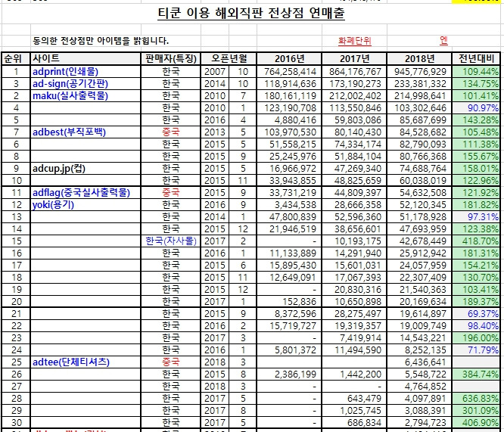Select the note 동의한 전상점만 아이템을 밝힙니다
The height and width of the screenshot is (432, 504).
[x=101, y=41]
